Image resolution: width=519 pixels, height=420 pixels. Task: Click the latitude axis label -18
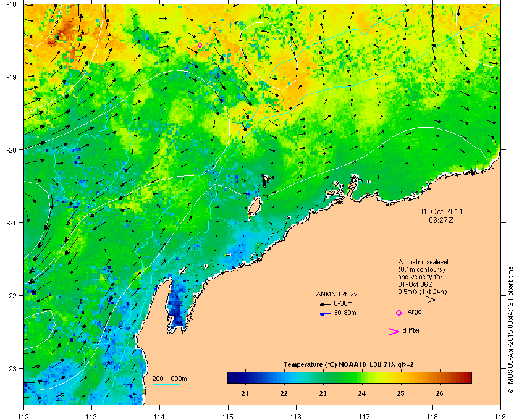click(x=11, y=4)
